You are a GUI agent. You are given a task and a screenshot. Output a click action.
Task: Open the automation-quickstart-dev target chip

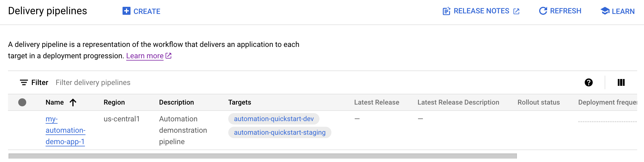(x=274, y=119)
